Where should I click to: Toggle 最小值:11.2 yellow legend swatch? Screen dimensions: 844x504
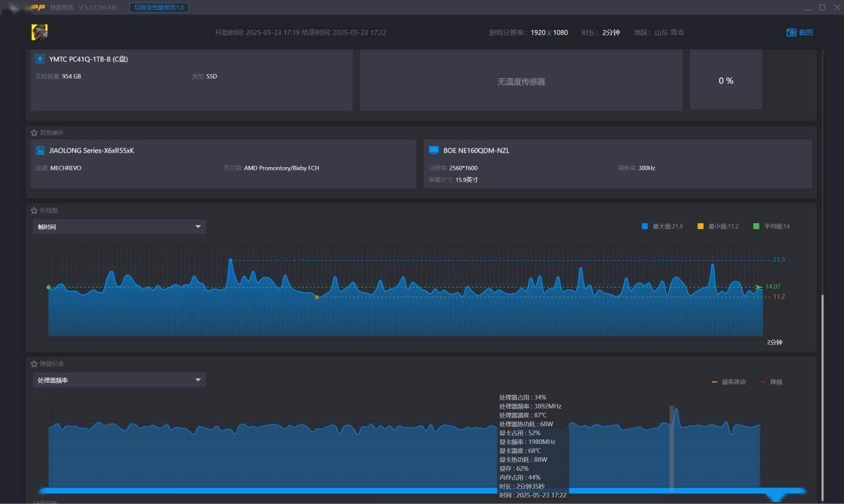pos(700,226)
